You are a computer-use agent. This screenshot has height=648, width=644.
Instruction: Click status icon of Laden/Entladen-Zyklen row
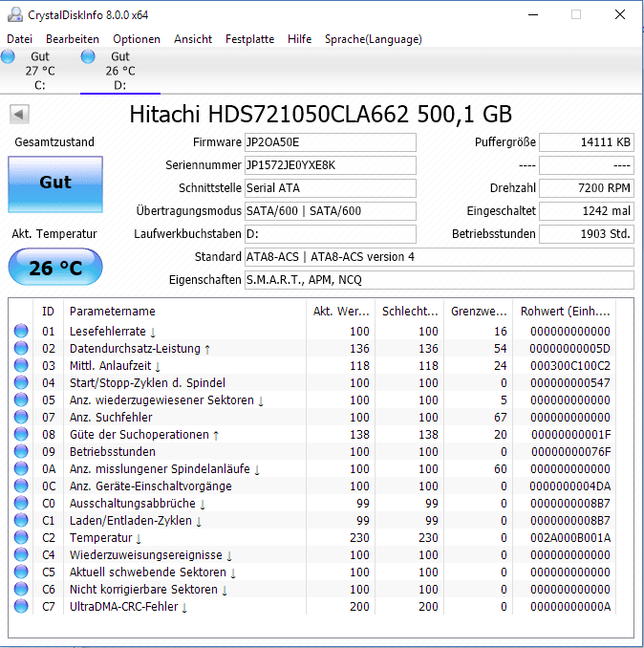pyautogui.click(x=21, y=520)
